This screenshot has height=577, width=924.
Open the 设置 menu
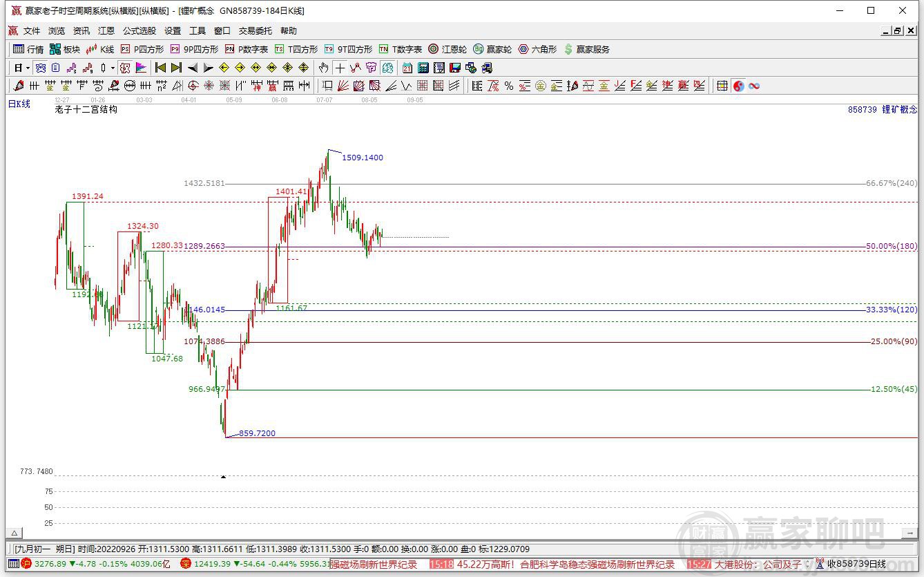pyautogui.click(x=173, y=31)
